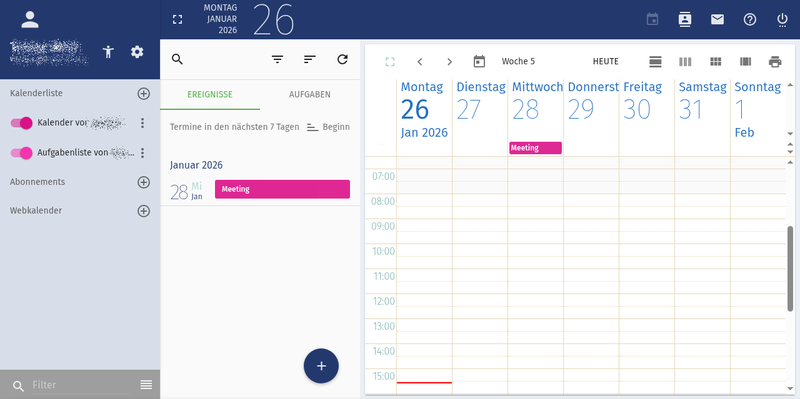Click the Kalenderliste section label

(36, 94)
